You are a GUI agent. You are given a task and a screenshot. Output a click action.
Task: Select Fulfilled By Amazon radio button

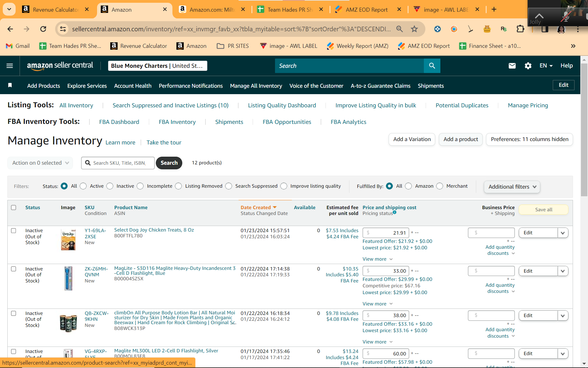409,186
